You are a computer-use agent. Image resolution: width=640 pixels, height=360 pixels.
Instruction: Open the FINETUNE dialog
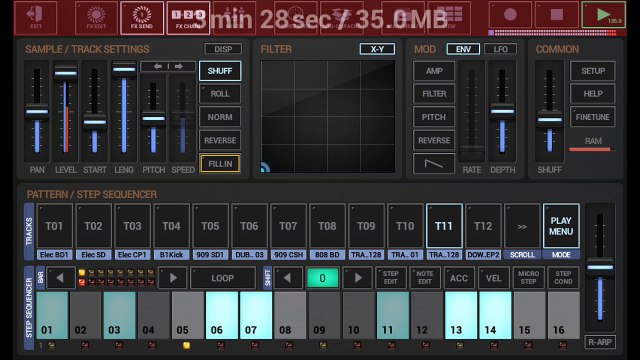pos(593,117)
